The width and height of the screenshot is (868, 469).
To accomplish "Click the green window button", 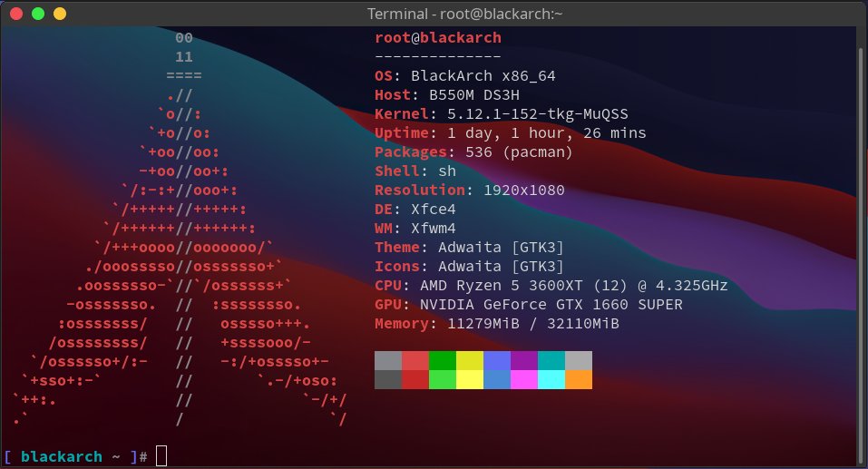I will 38,14.
